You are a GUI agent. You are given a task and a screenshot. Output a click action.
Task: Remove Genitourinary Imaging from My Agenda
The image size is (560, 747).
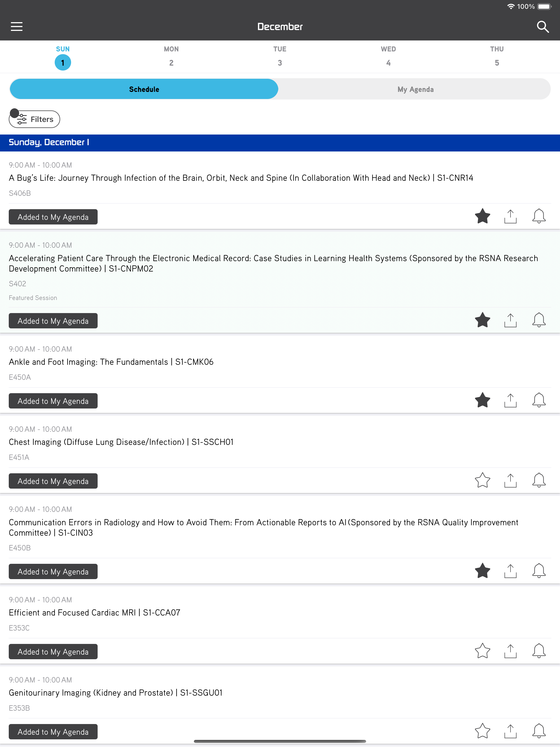pyautogui.click(x=53, y=731)
